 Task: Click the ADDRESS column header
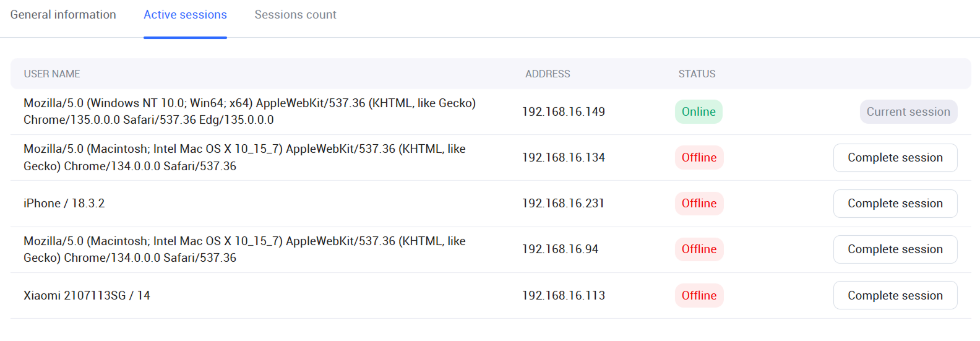click(x=548, y=74)
